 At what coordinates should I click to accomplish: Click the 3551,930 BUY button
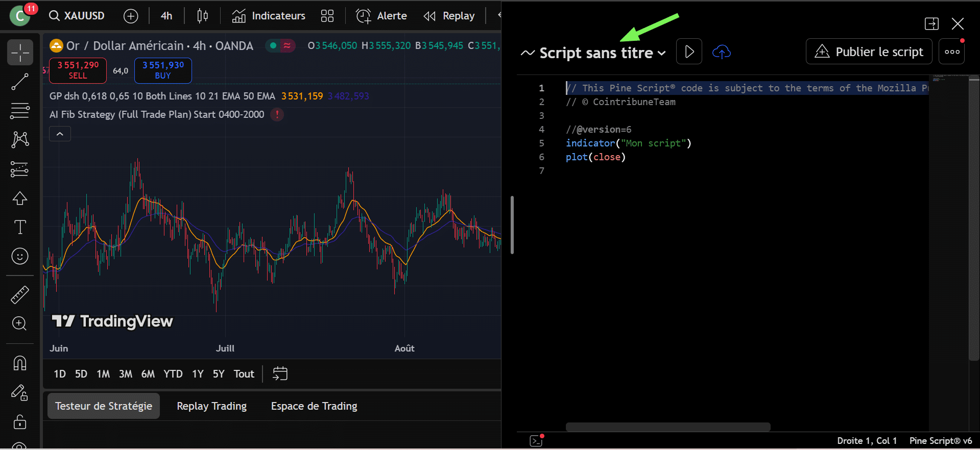[x=163, y=70]
